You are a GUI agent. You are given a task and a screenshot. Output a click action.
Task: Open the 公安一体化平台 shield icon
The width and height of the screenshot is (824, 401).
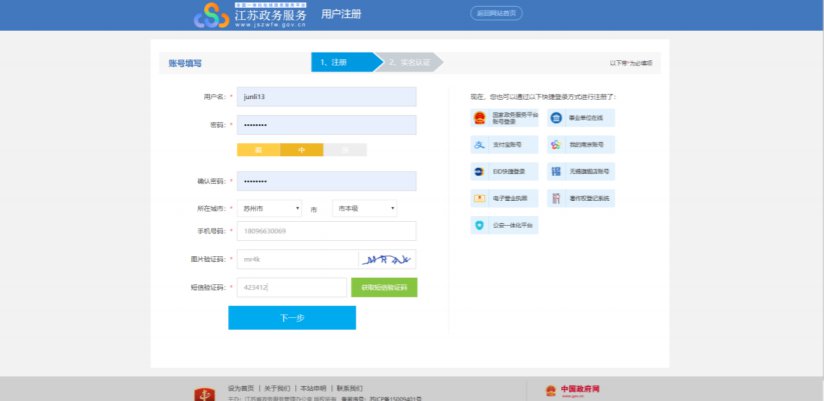pos(479,226)
